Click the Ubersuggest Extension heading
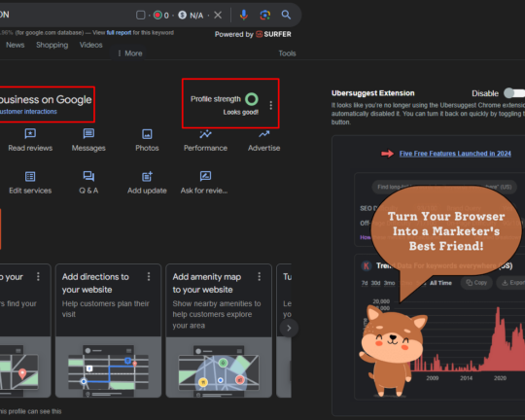This screenshot has width=525, height=420. 372,93
